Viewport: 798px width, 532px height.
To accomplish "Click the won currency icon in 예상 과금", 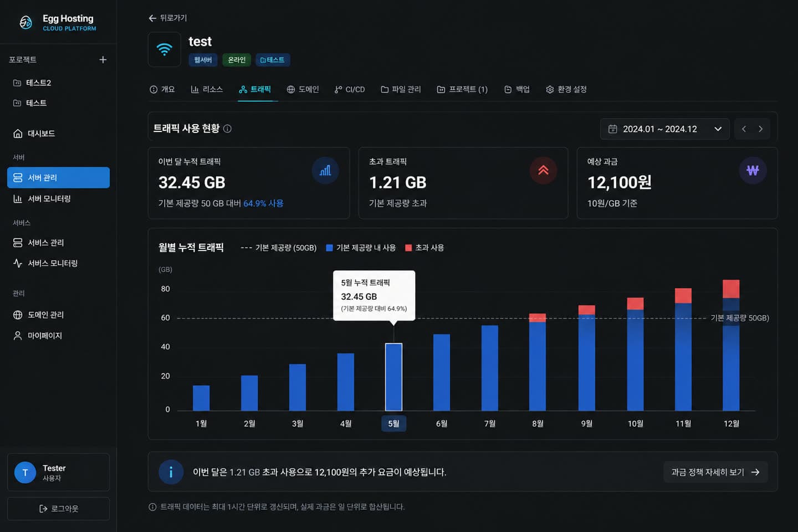I will (x=753, y=170).
